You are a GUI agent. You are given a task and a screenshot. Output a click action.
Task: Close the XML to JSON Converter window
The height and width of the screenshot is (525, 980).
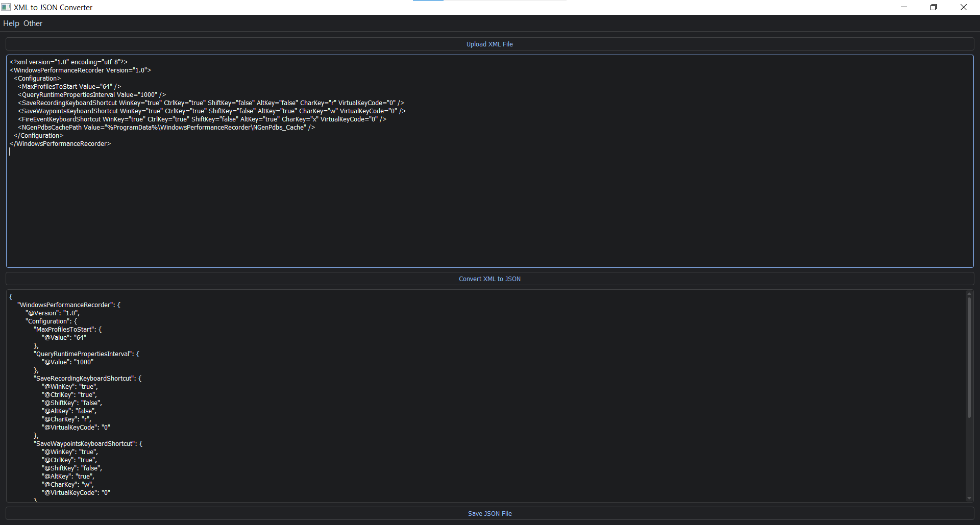coord(964,7)
